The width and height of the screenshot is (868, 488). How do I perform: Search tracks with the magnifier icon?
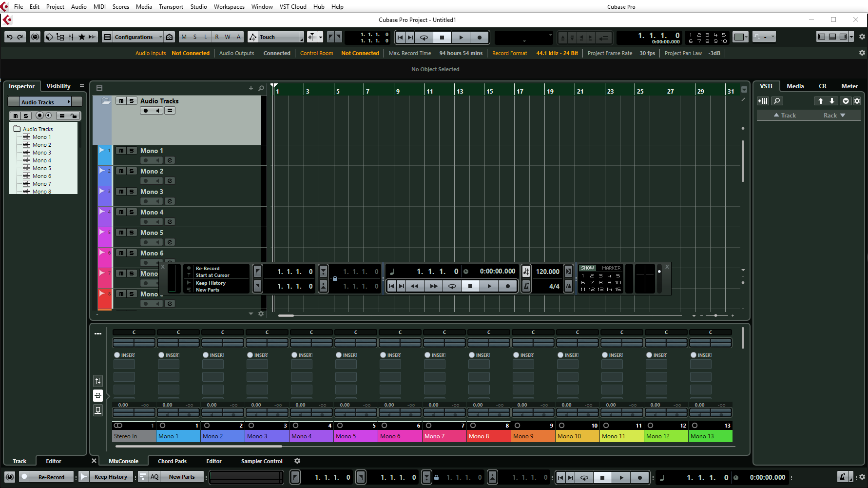261,88
